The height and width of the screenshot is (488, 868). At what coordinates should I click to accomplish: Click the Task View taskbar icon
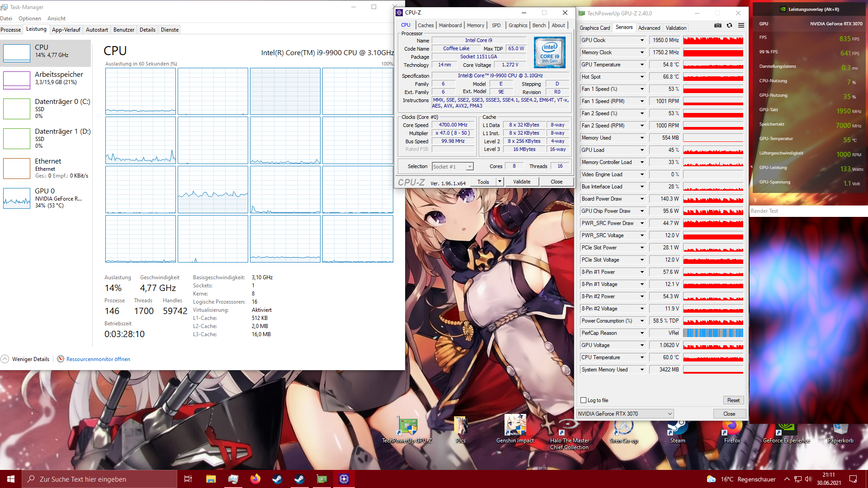click(x=188, y=479)
